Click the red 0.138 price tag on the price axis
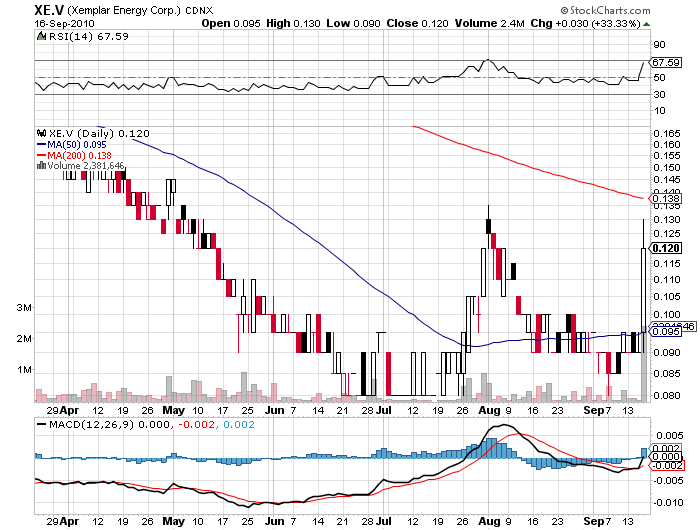700x530 pixels. coord(667,198)
